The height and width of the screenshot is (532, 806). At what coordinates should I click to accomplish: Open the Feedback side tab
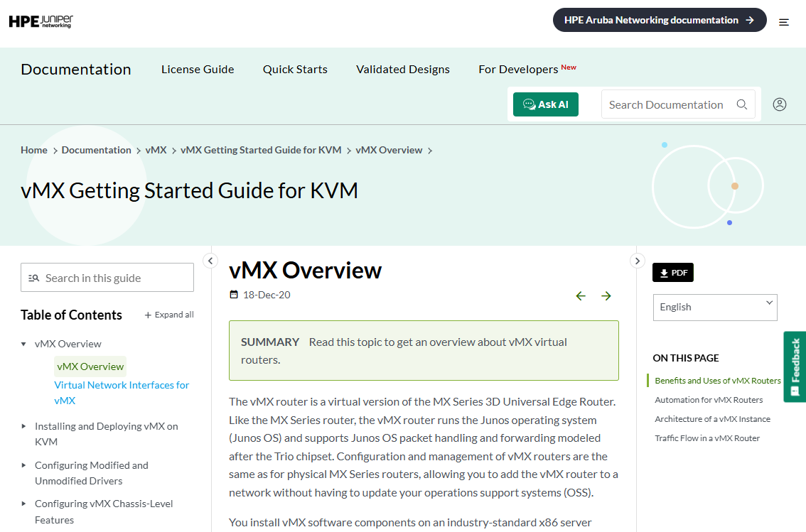point(795,367)
